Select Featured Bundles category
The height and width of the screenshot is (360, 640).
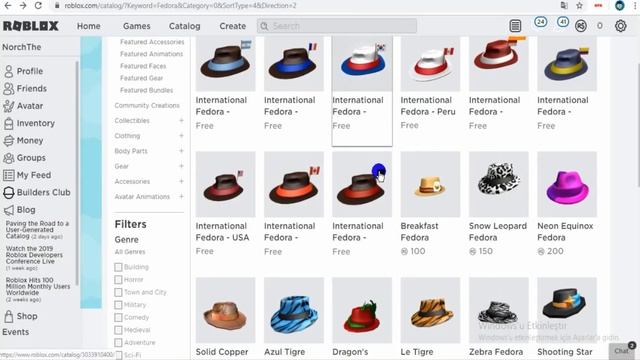pos(147,90)
